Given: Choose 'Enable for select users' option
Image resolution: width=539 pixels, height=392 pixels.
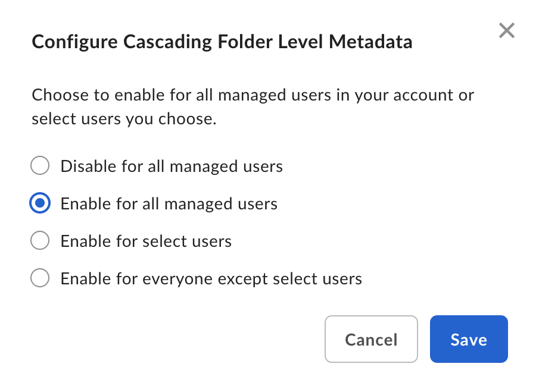Looking at the screenshot, I should (39, 240).
